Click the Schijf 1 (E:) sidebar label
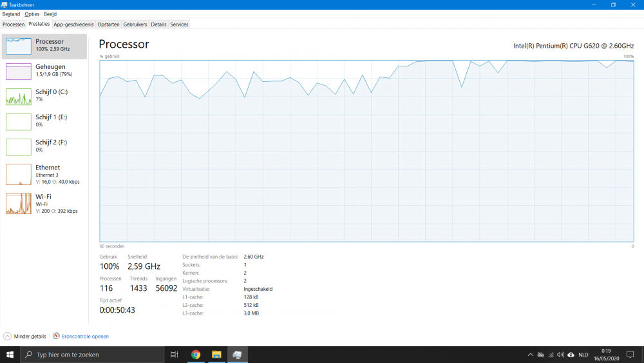The width and height of the screenshot is (644, 363). 51,117
